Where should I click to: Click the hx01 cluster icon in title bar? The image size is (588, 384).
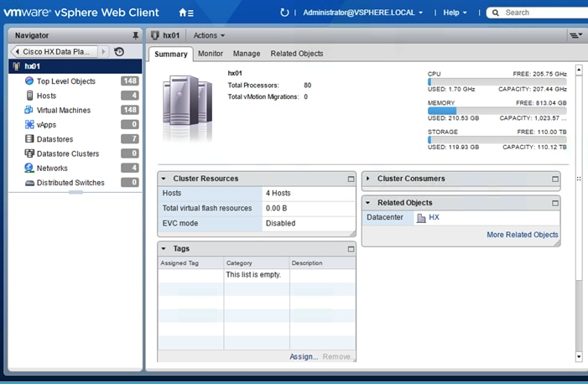click(x=154, y=35)
